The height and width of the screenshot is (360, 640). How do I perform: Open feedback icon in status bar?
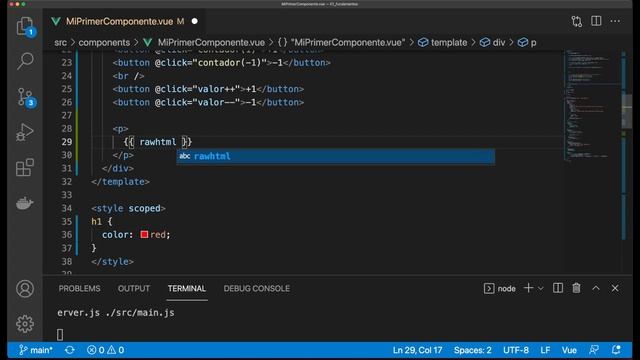click(594, 350)
